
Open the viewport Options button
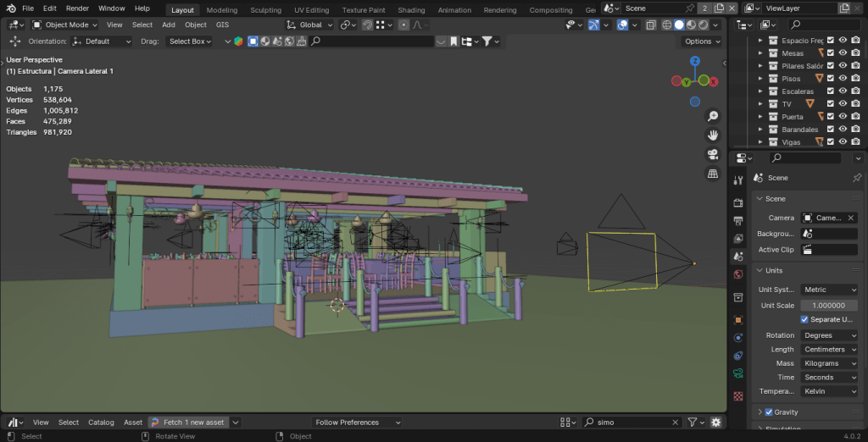click(x=703, y=41)
